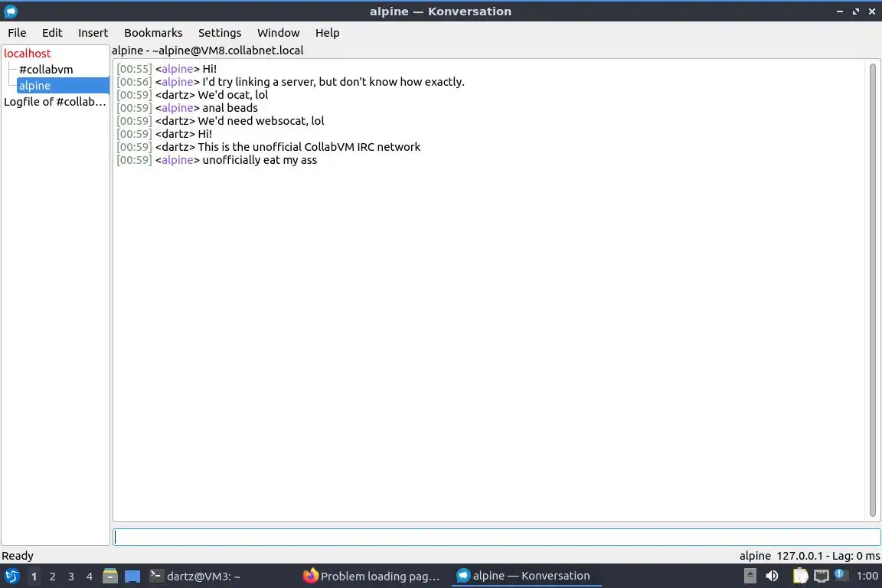Open the removable media eject tray icon

click(750, 576)
